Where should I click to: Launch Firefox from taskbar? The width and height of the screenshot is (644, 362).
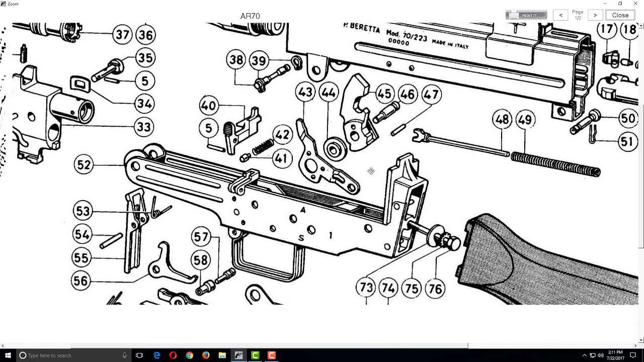click(206, 355)
